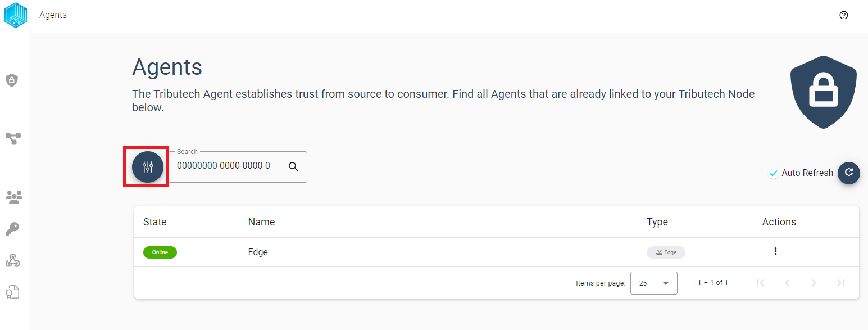The width and height of the screenshot is (868, 330).
Task: Open the help question mark icon
Action: (x=843, y=15)
